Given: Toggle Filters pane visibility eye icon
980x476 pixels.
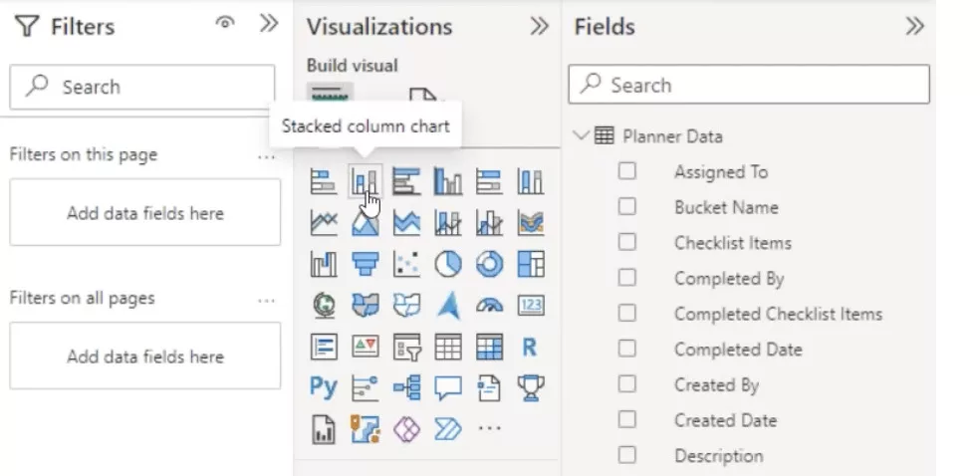Looking at the screenshot, I should click(x=225, y=23).
